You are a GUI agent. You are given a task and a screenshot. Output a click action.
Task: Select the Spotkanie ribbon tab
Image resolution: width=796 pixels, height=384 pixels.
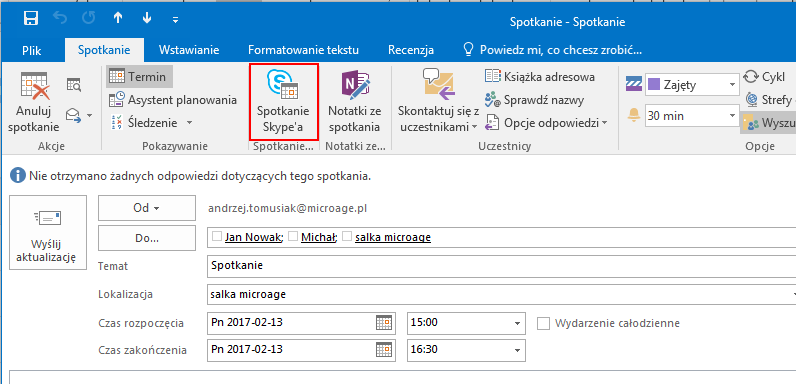[x=104, y=50]
